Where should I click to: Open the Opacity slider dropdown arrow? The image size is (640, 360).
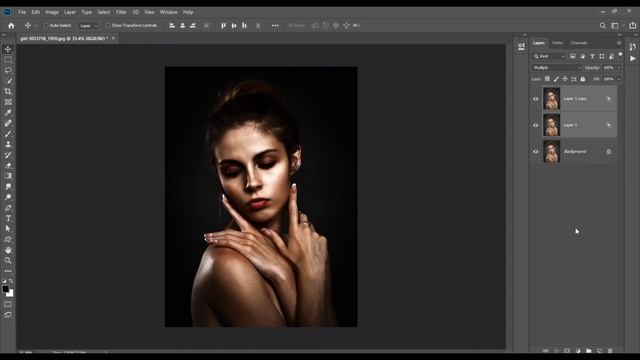pos(619,68)
